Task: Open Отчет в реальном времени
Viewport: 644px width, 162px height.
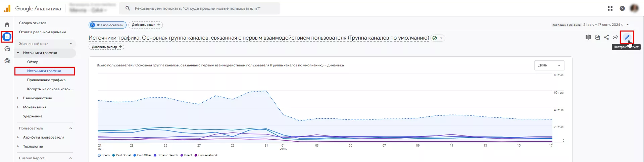Action: 42,32
